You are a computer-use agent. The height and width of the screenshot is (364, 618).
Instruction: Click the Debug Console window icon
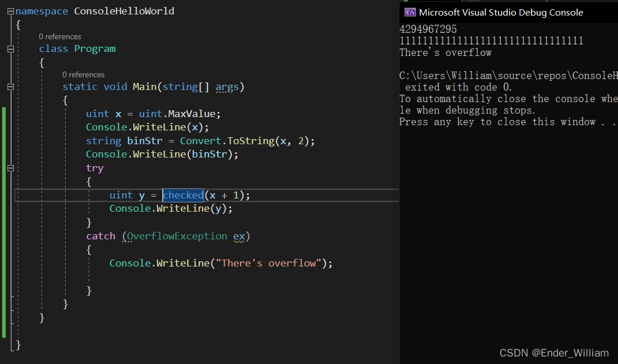(410, 12)
